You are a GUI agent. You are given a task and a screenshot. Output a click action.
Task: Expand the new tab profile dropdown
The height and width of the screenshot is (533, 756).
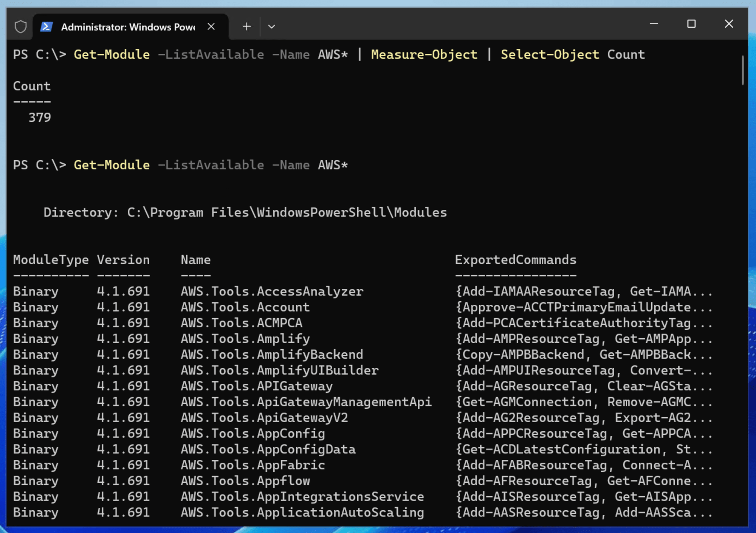point(271,26)
